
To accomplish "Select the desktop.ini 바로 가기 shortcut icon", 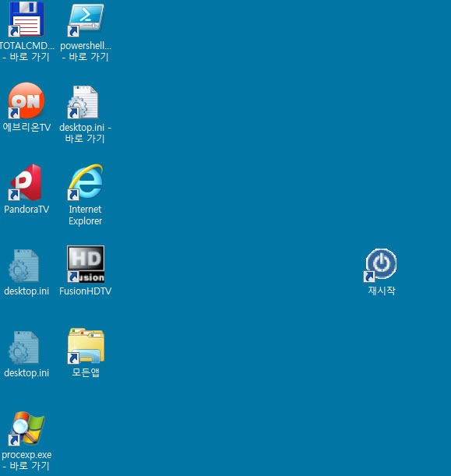I will (83, 102).
